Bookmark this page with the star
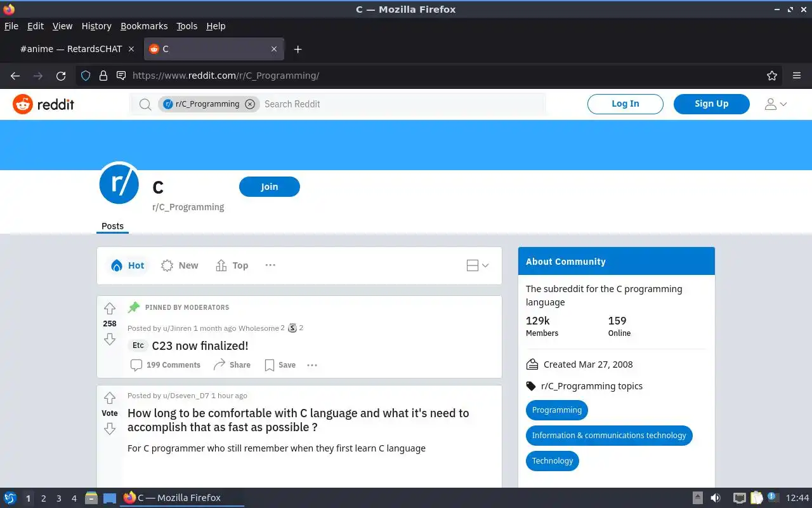812x508 pixels. (x=772, y=76)
